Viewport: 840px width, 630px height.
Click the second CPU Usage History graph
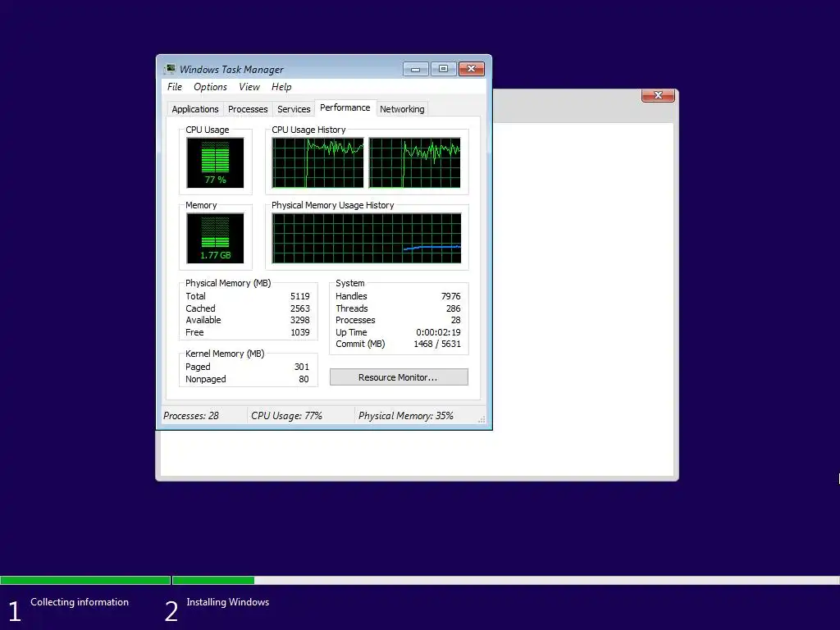pyautogui.click(x=414, y=163)
